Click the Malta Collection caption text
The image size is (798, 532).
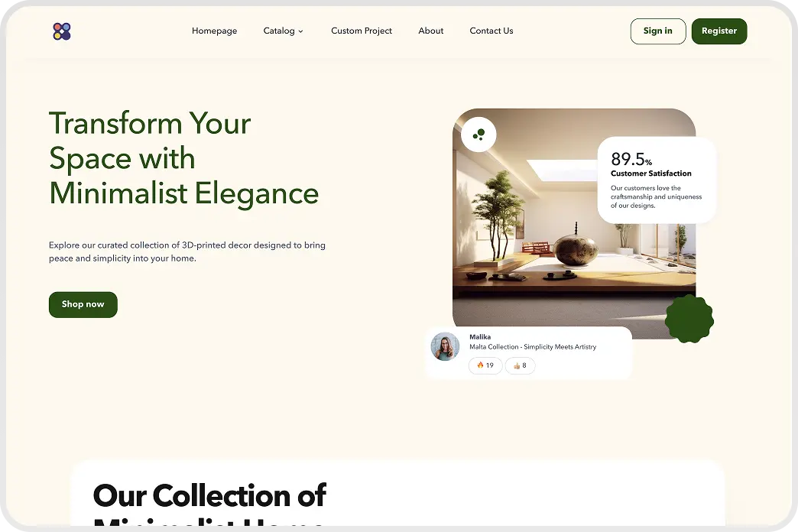tap(532, 347)
